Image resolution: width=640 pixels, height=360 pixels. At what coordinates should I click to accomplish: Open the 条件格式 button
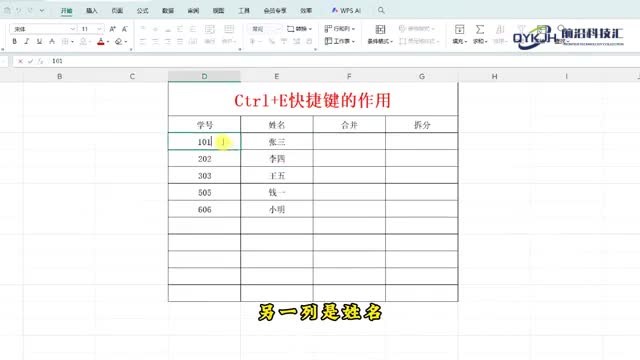coord(380,34)
